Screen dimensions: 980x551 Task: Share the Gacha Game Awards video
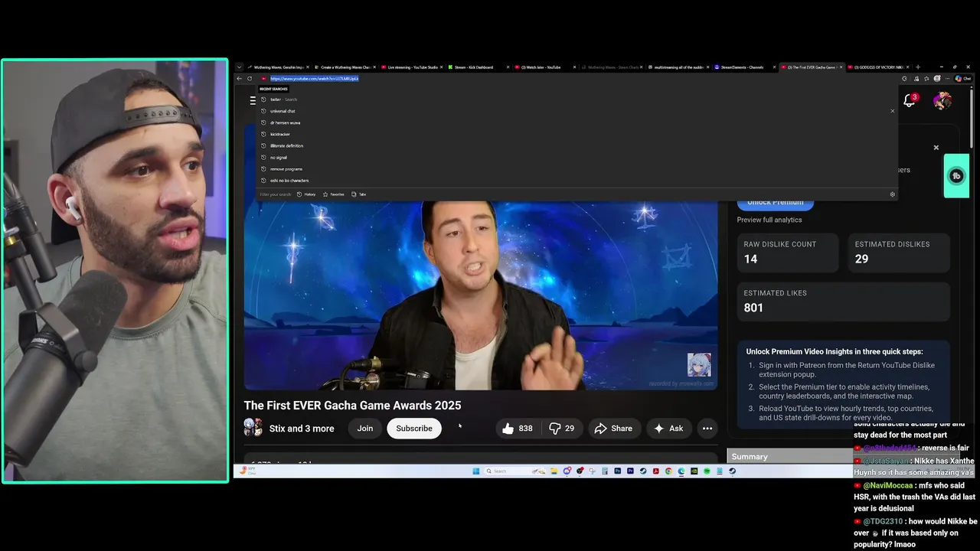coord(613,429)
